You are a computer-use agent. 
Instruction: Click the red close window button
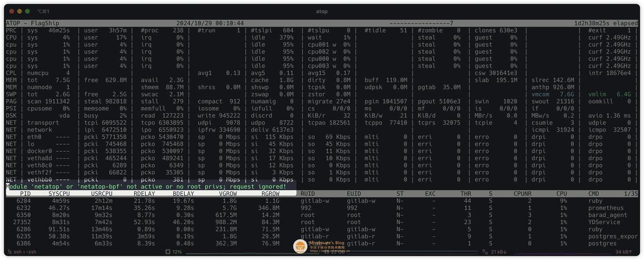12,11
